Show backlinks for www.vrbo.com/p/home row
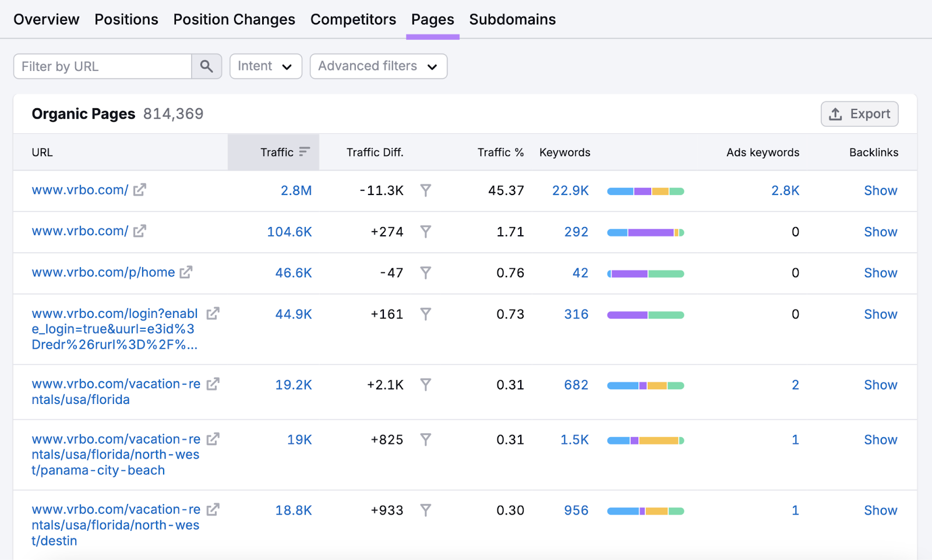The image size is (932, 560). (881, 273)
